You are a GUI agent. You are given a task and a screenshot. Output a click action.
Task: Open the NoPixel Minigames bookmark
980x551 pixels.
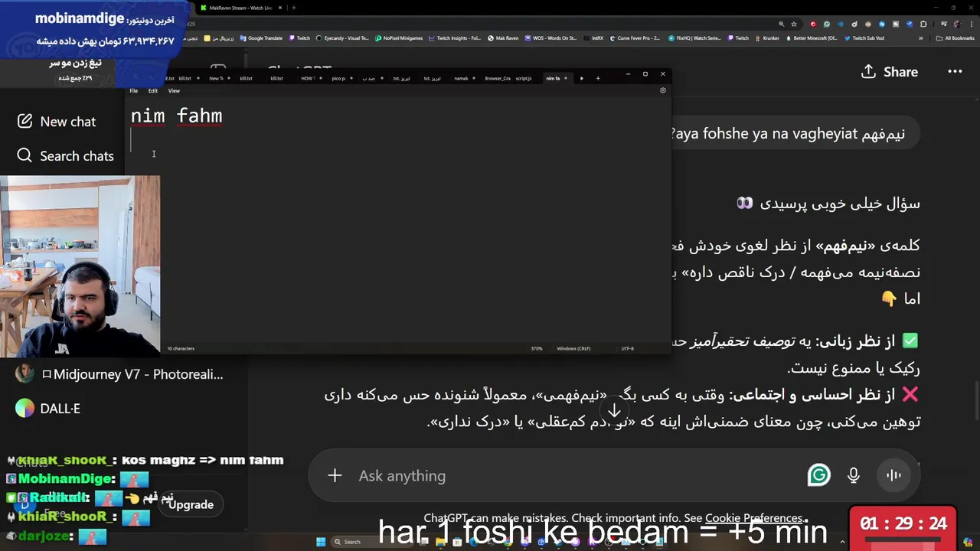(399, 38)
